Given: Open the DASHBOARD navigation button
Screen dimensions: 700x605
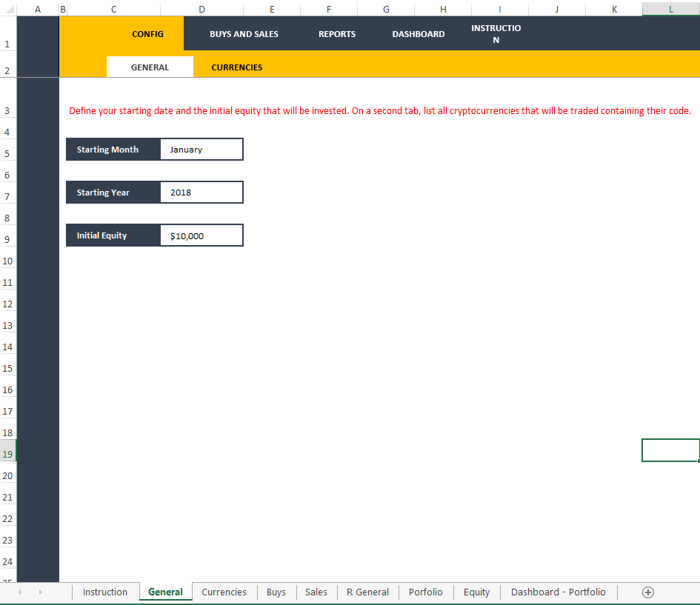Looking at the screenshot, I should pos(419,34).
